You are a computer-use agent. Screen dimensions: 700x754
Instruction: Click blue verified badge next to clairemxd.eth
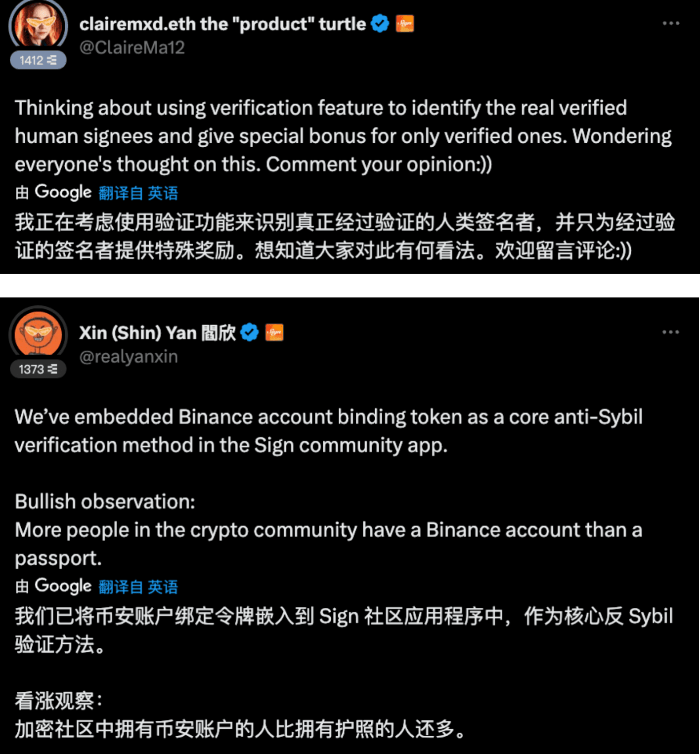click(x=380, y=23)
